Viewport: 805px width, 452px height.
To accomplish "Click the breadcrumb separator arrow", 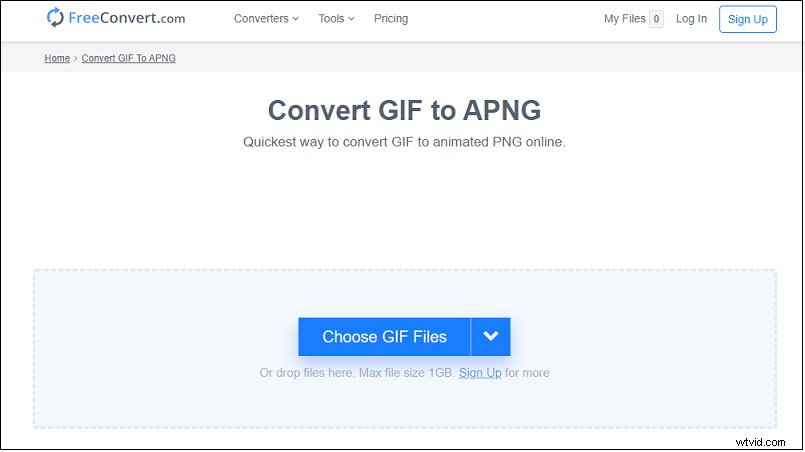I will point(75,59).
